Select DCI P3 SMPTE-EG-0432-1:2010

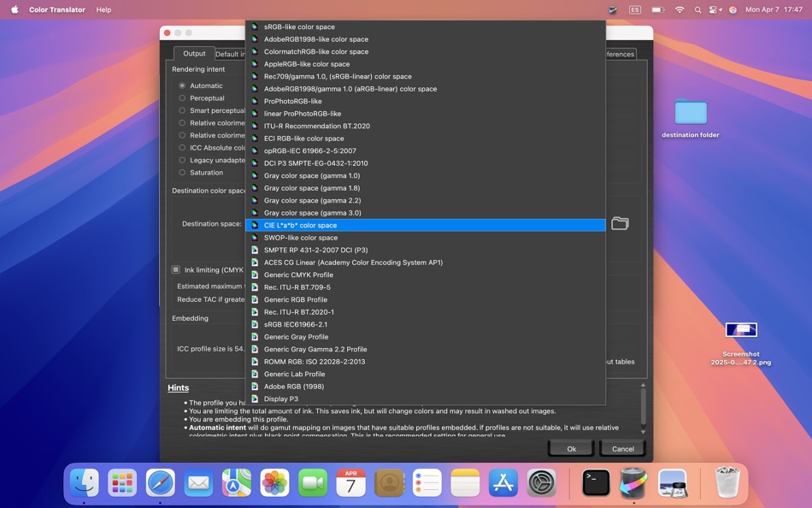click(x=425, y=162)
